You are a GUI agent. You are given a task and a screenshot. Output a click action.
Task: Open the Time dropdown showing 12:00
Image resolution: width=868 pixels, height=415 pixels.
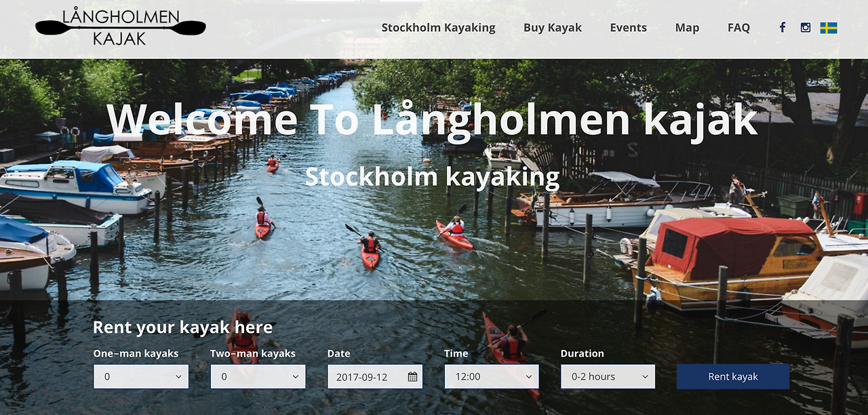(492, 377)
